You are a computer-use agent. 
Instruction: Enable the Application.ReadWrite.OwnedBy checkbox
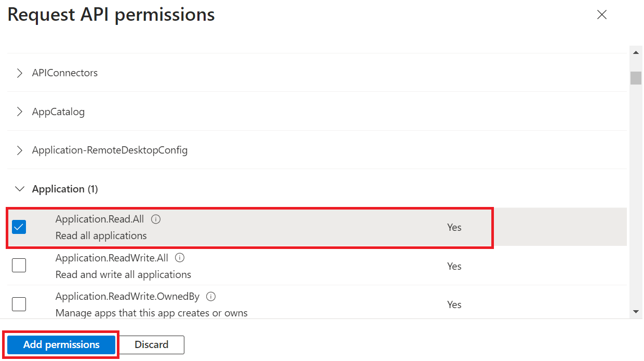[x=19, y=304]
